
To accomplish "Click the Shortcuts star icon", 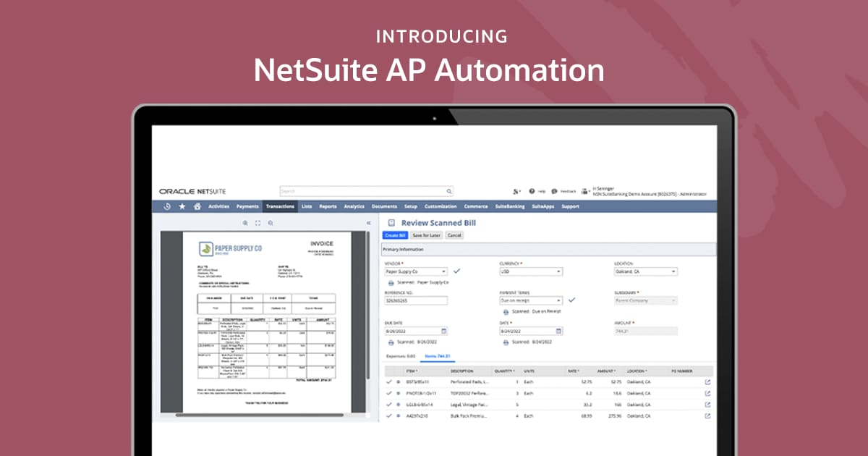I will pyautogui.click(x=182, y=206).
